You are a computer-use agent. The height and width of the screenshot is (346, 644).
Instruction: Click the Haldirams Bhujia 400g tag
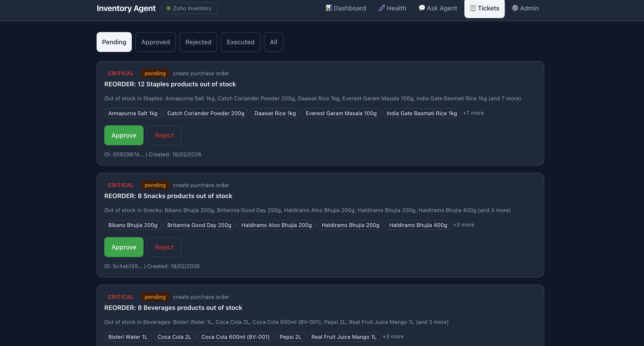[x=418, y=225]
